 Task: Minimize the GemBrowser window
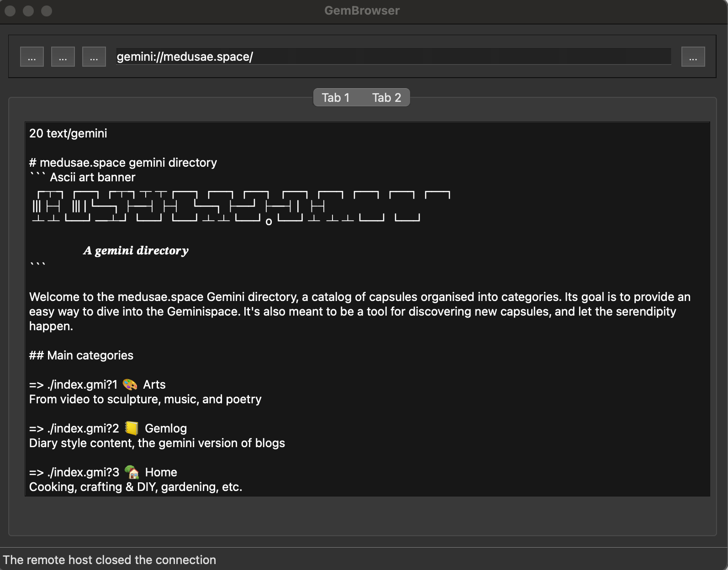[x=28, y=11]
